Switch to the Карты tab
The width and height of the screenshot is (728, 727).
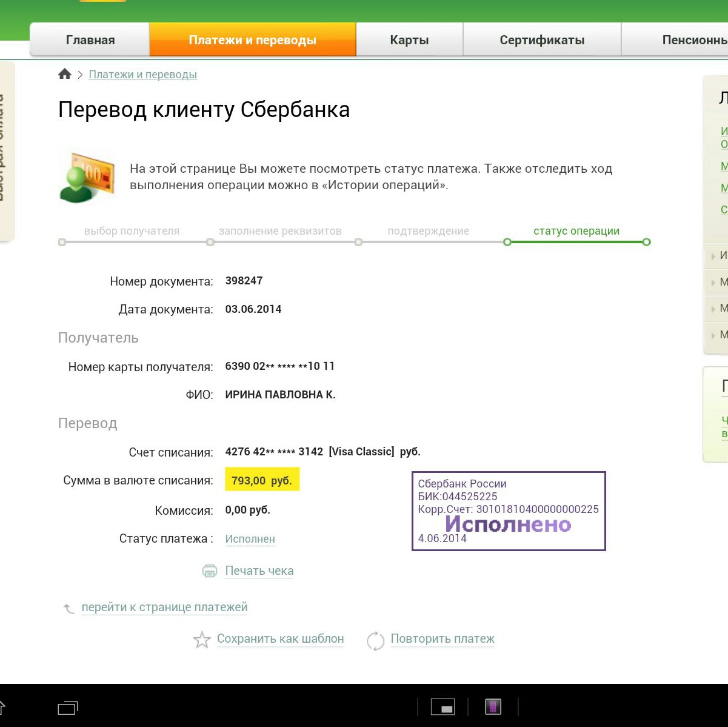[x=409, y=40]
